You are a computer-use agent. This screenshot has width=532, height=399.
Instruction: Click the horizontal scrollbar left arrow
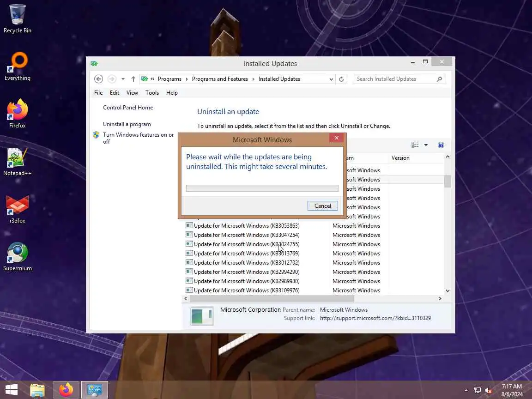(x=186, y=299)
